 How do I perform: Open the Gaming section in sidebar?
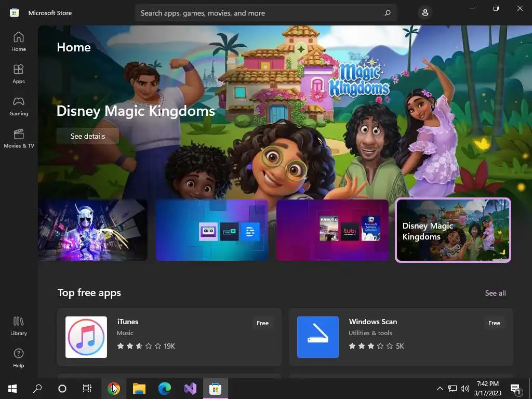[x=19, y=106]
